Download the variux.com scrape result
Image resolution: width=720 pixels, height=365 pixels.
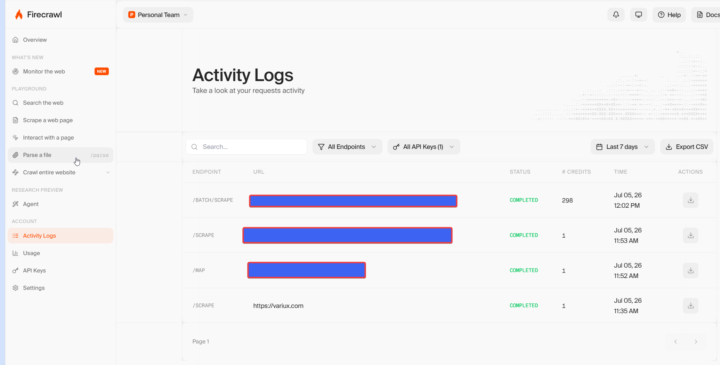pyautogui.click(x=690, y=306)
